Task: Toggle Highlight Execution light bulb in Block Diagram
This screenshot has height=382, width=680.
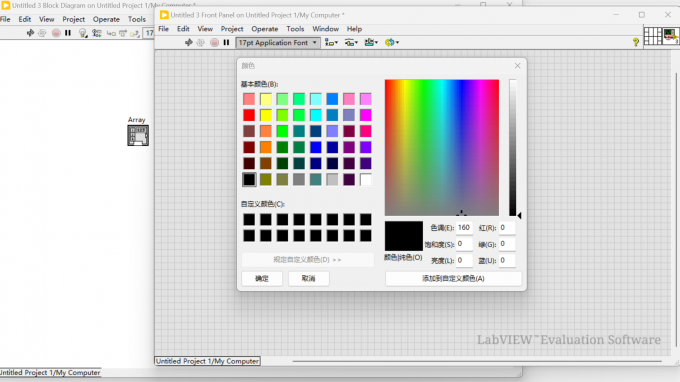Action: click(83, 33)
